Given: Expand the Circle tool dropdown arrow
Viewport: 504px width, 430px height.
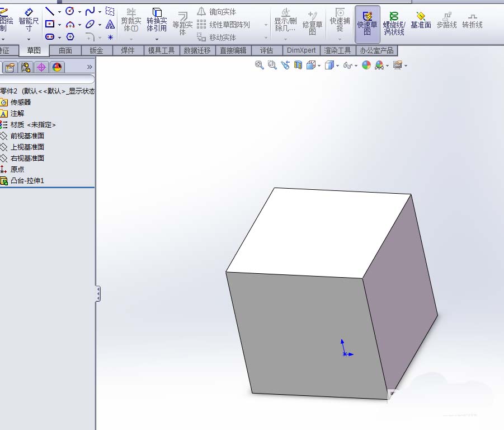Looking at the screenshot, I should click(79, 12).
